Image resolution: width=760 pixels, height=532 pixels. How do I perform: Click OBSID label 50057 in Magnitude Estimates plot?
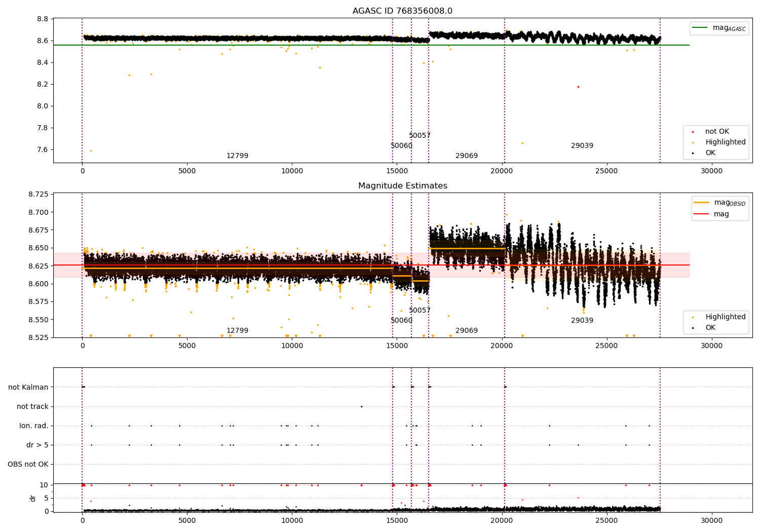[x=420, y=311]
